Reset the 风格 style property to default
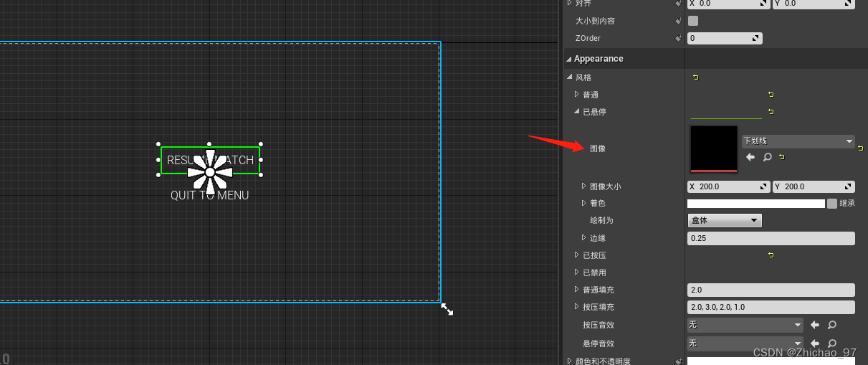The width and height of the screenshot is (868, 365). click(x=695, y=77)
